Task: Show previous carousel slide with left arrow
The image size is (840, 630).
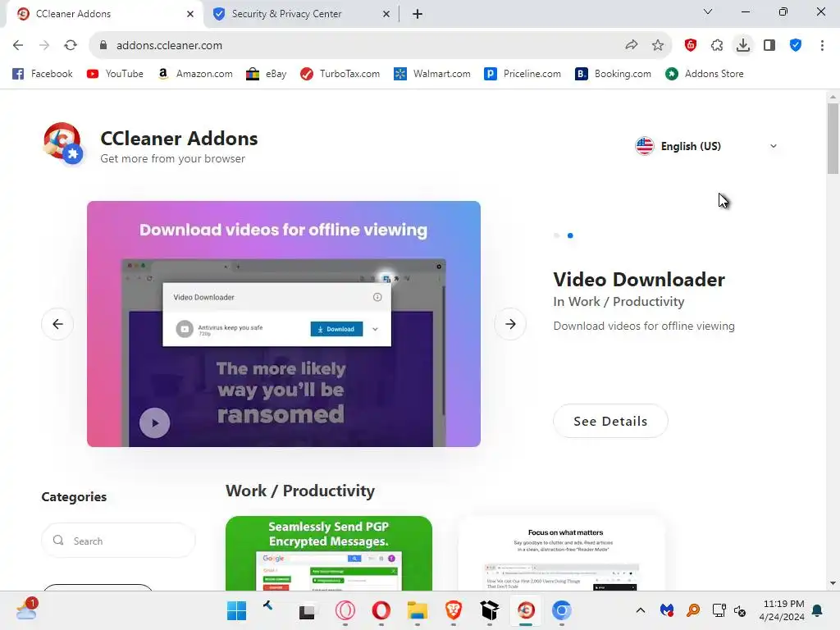Action: point(57,323)
